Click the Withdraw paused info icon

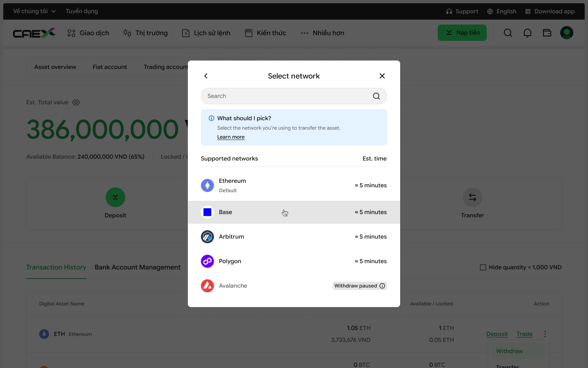382,286
